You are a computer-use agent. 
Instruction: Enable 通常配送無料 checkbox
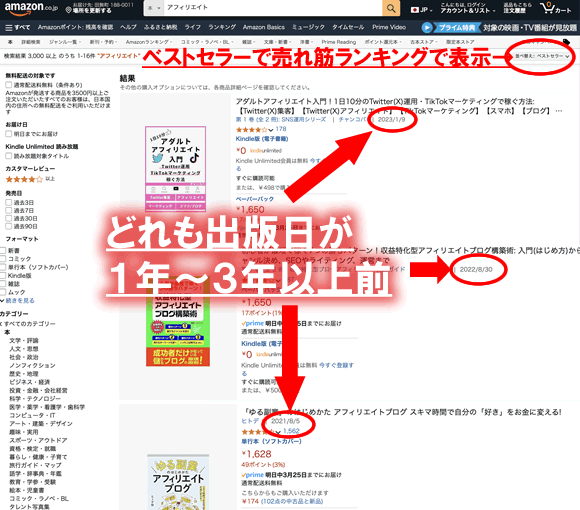tap(8, 85)
